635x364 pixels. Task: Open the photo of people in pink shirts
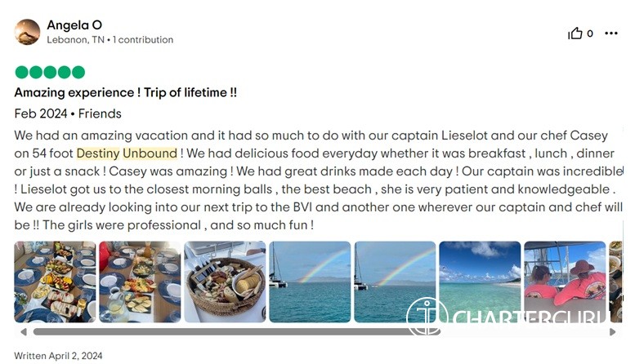pyautogui.click(x=565, y=282)
